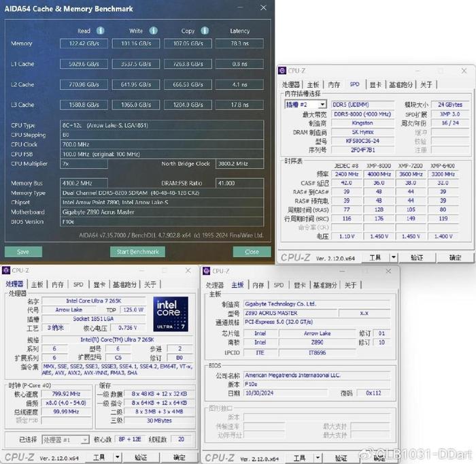This screenshot has width=476, height=464.
Task: Open the slot #2 memory slot dropdown
Action: 322,105
